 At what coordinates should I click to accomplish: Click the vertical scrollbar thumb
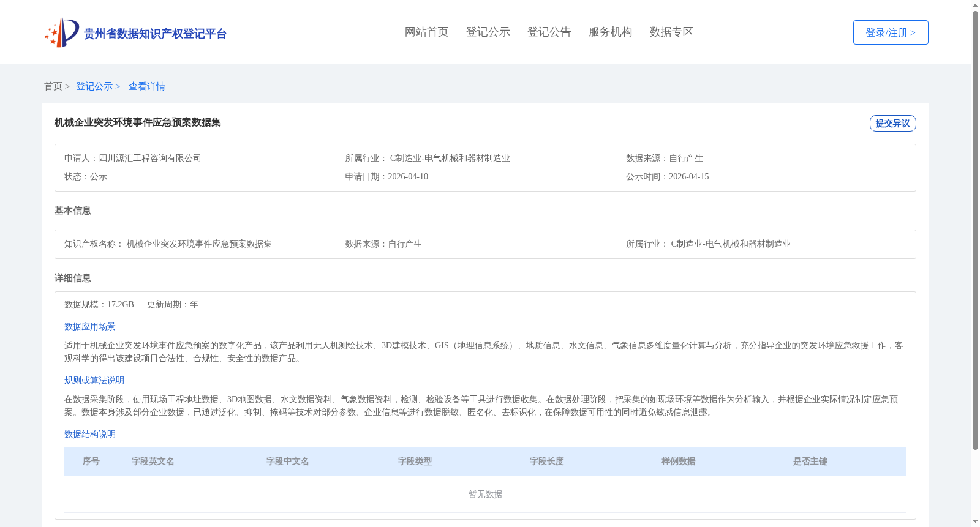click(975, 230)
